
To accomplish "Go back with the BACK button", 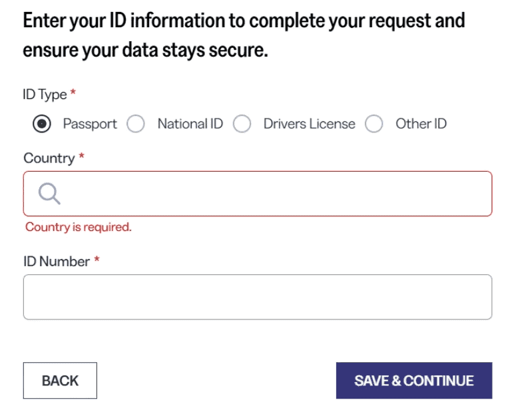I will (60, 380).
